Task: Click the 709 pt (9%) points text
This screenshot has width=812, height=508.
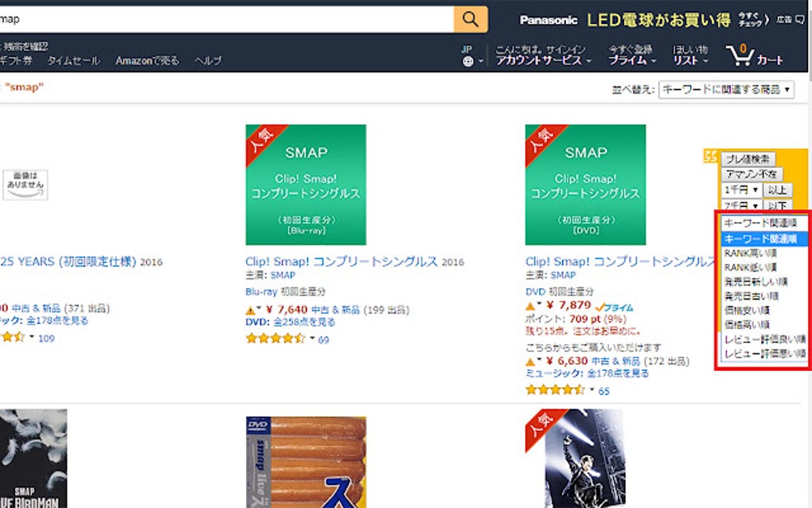Action: (598, 319)
